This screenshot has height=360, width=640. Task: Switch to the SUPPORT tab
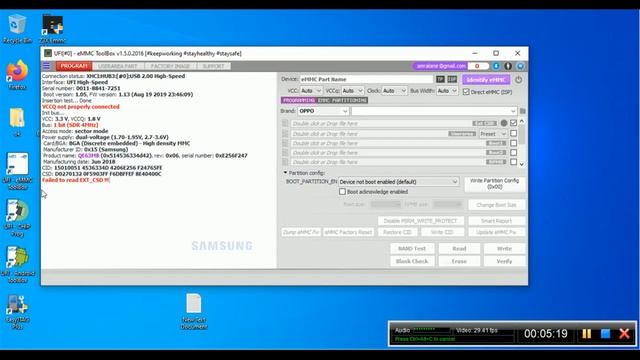pyautogui.click(x=213, y=66)
